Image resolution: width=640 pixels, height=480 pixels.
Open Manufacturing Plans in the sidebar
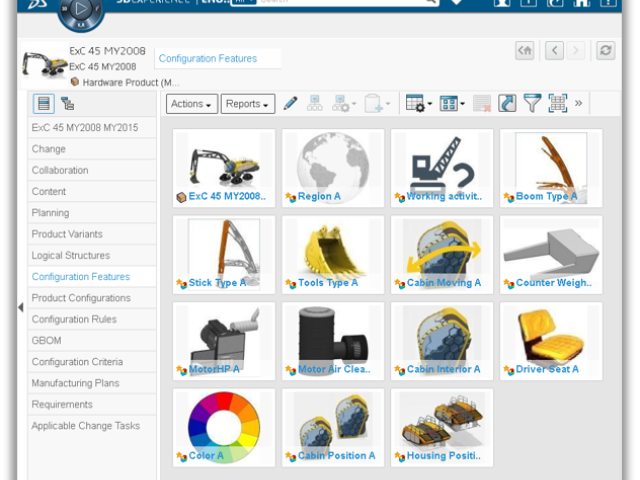(92, 383)
